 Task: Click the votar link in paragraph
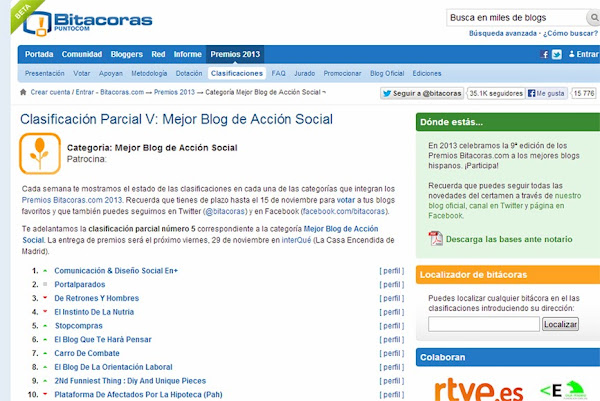pos(346,200)
